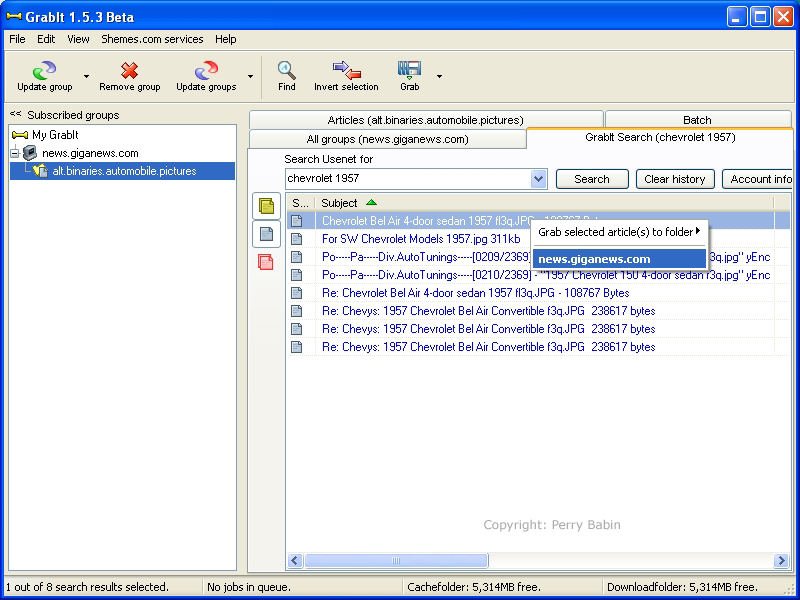Open the View menu
This screenshot has width=800, height=600.
click(78, 39)
